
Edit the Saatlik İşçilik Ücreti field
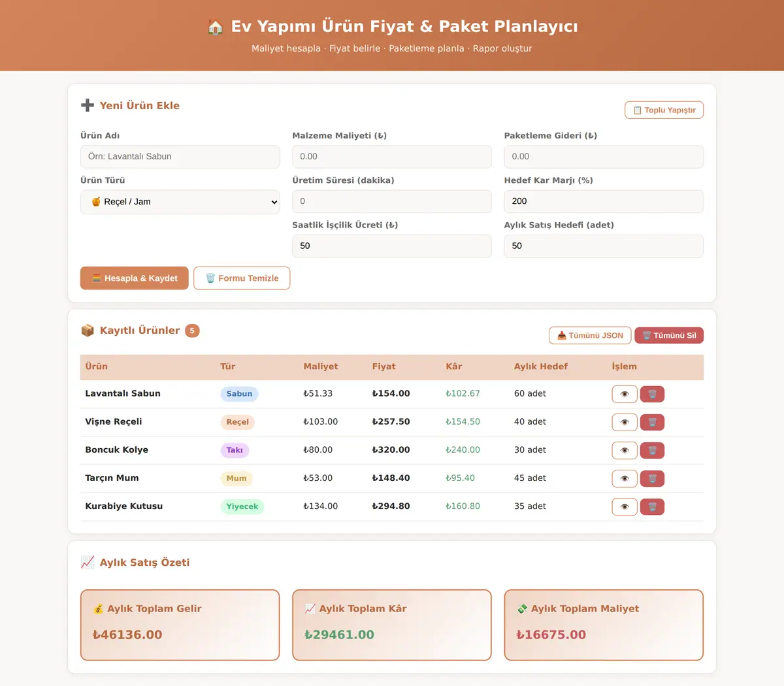[x=392, y=246]
